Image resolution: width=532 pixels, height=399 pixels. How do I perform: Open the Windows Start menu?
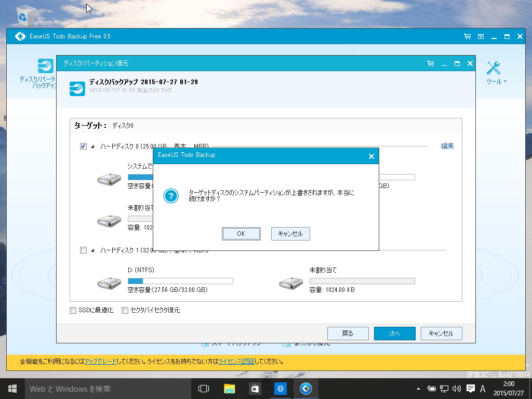click(x=12, y=389)
